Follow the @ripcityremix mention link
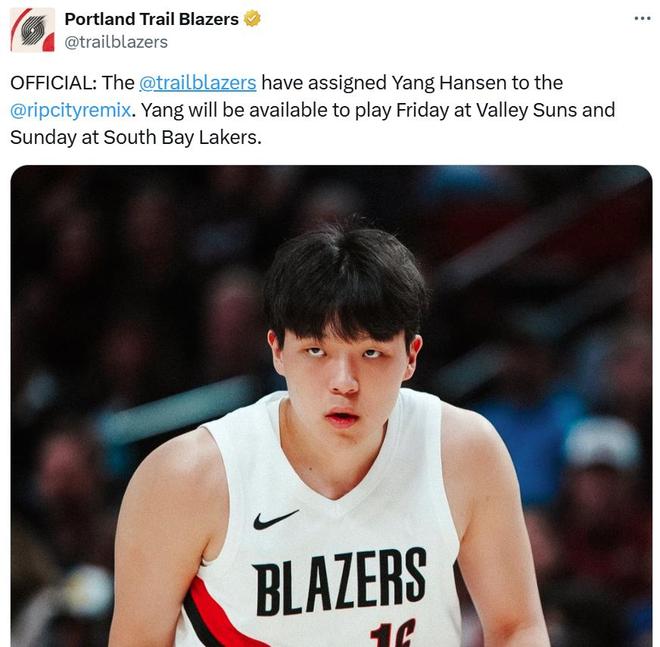 pyautogui.click(x=71, y=110)
